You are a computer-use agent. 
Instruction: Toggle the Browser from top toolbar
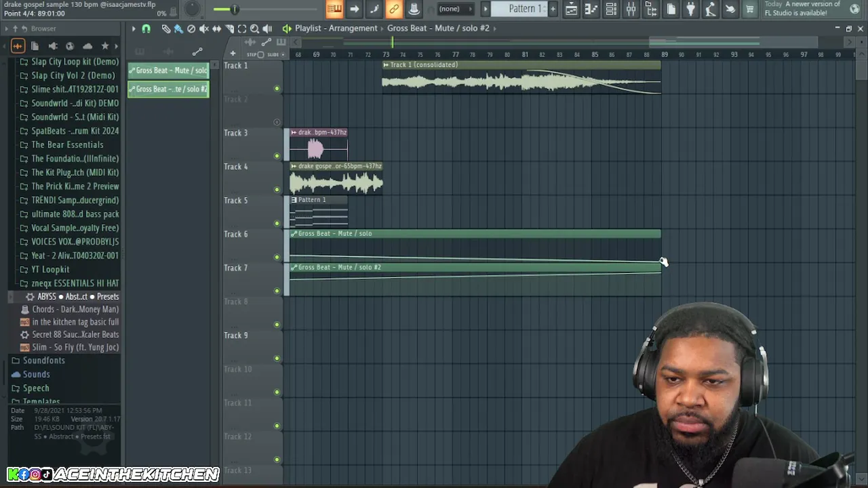(x=651, y=9)
